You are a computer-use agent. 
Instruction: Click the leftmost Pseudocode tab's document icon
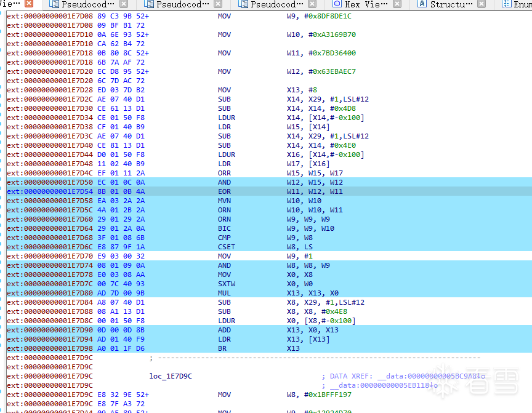(x=54, y=4)
